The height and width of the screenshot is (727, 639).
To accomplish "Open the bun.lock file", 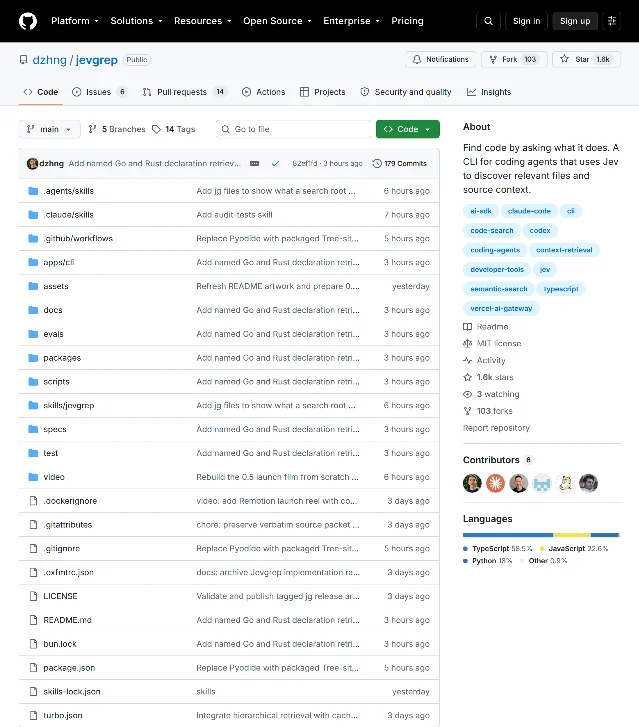I will 60,644.
